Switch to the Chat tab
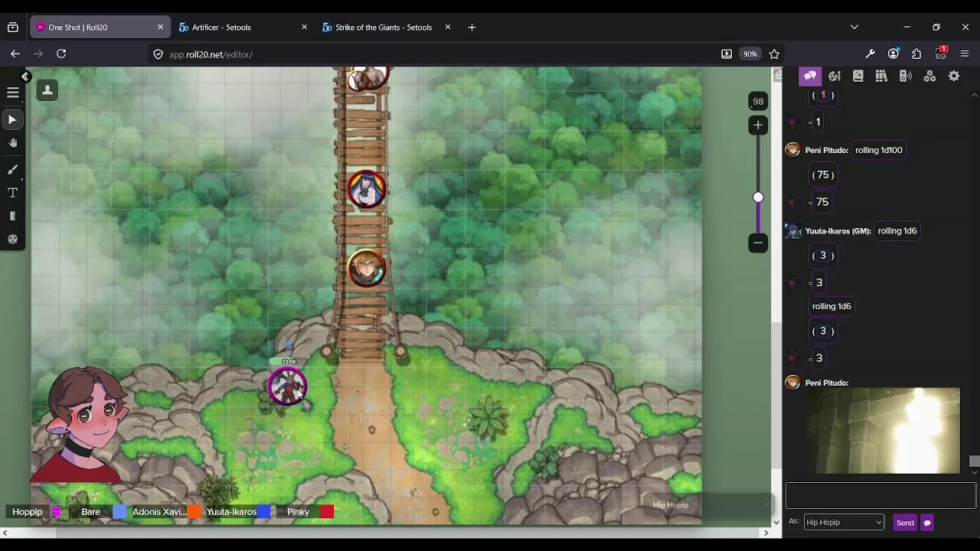This screenshot has height=551, width=980. coord(810,76)
